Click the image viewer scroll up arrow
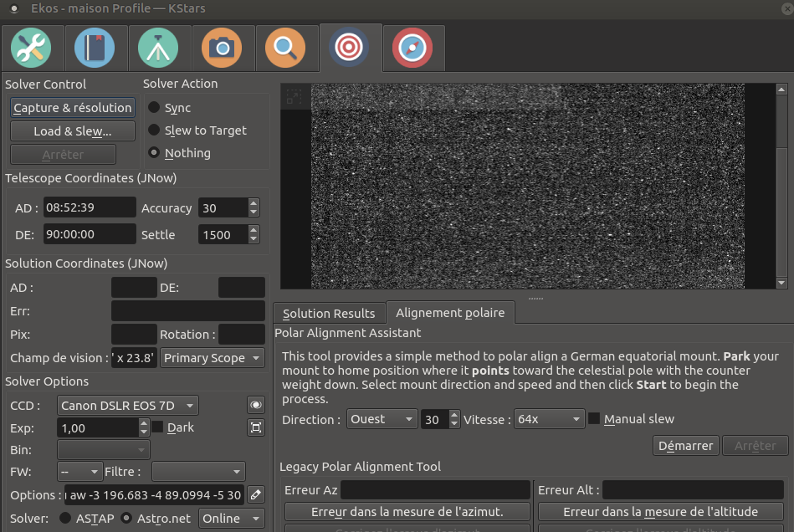Screen dimensions: 794x532 click(x=781, y=90)
